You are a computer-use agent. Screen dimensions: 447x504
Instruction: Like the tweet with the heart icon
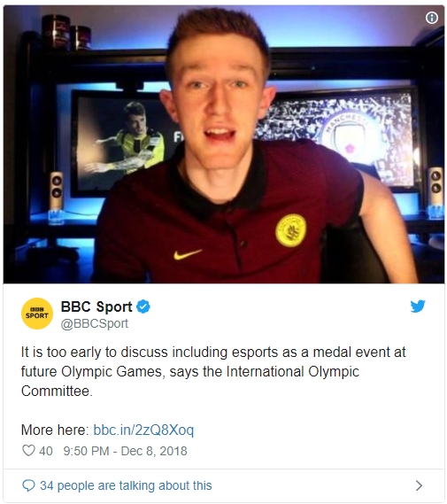coord(28,450)
